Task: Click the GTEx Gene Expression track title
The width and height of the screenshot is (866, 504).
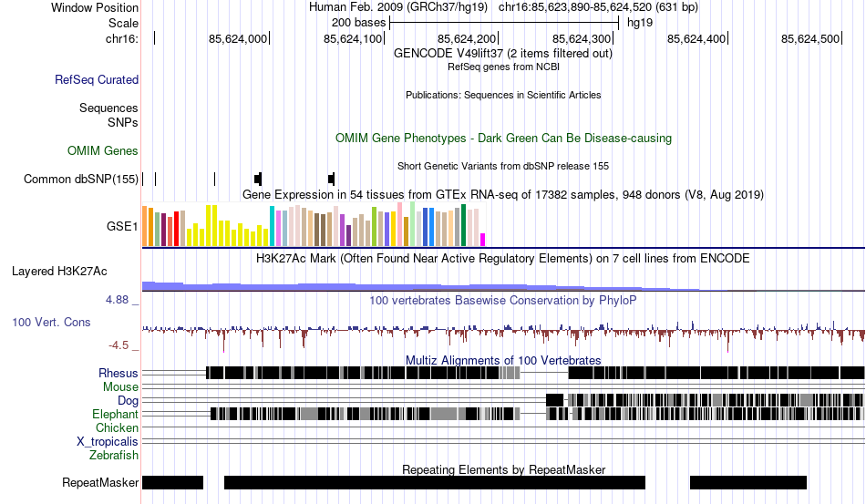Action: [503, 195]
